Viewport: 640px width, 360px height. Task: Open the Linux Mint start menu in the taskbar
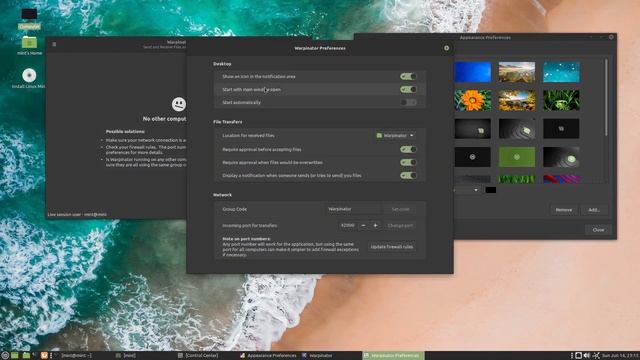(4, 356)
